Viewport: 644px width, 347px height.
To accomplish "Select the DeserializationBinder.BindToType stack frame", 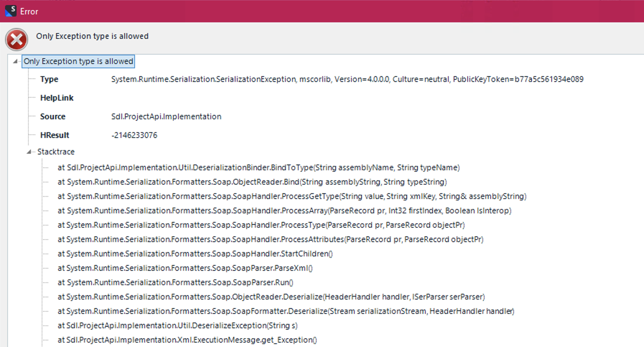I will pyautogui.click(x=258, y=167).
